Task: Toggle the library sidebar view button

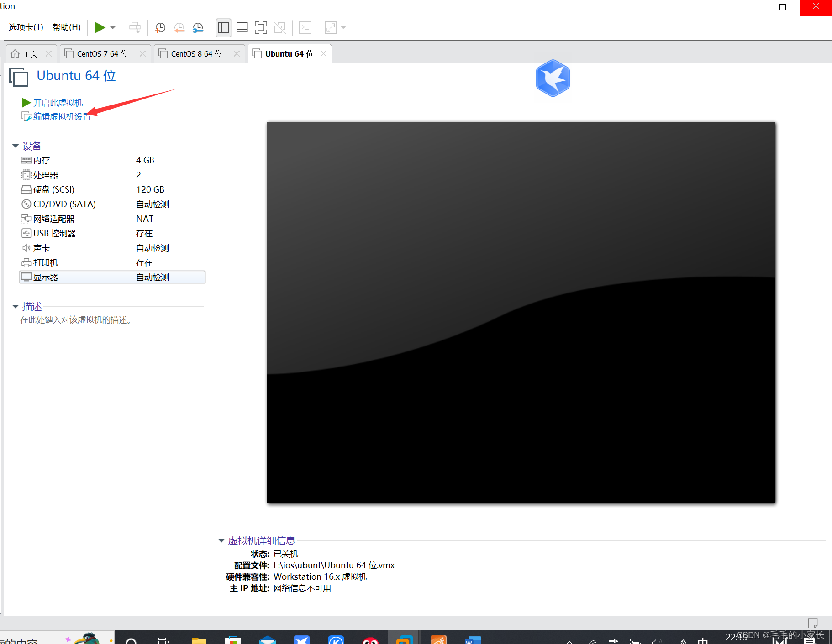Action: pyautogui.click(x=223, y=28)
